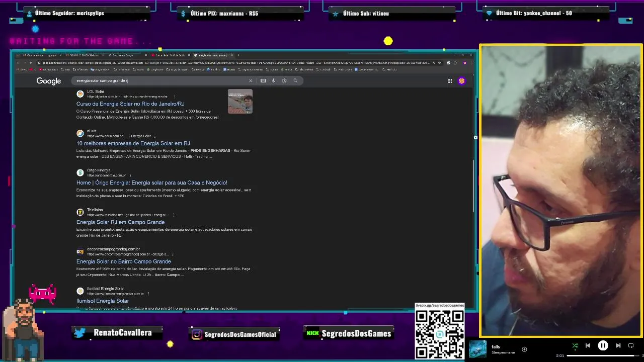
Task: Open the on-screen keyboard input tool
Action: click(x=263, y=80)
